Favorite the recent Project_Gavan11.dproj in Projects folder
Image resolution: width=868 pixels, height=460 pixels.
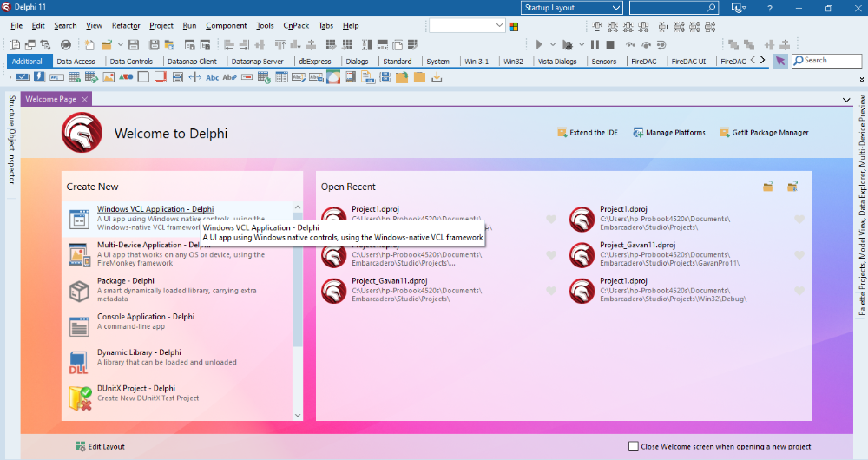(551, 291)
